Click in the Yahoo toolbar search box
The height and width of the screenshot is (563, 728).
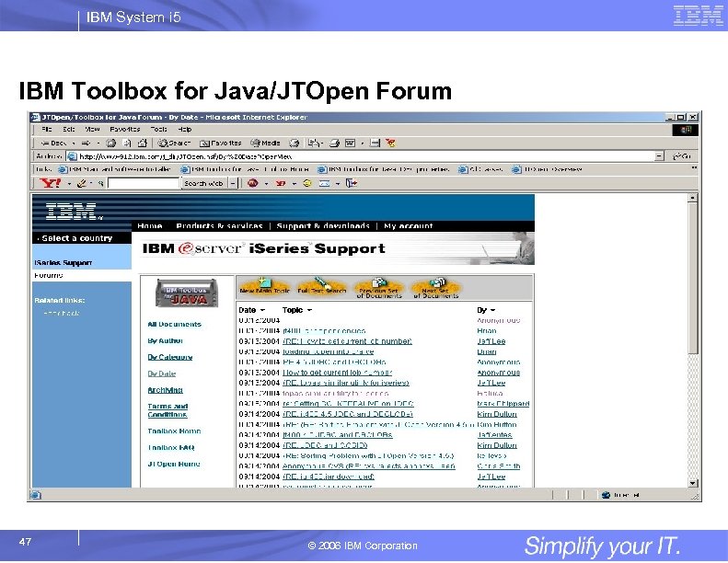(144, 183)
